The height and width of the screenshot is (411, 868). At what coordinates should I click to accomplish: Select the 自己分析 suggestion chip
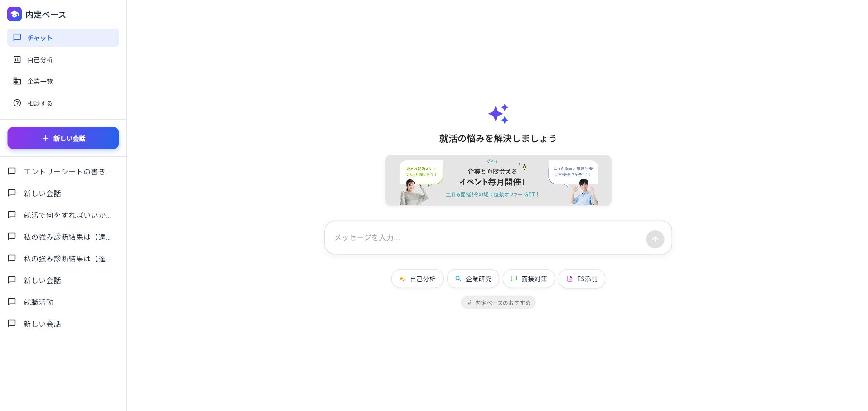[x=417, y=279]
